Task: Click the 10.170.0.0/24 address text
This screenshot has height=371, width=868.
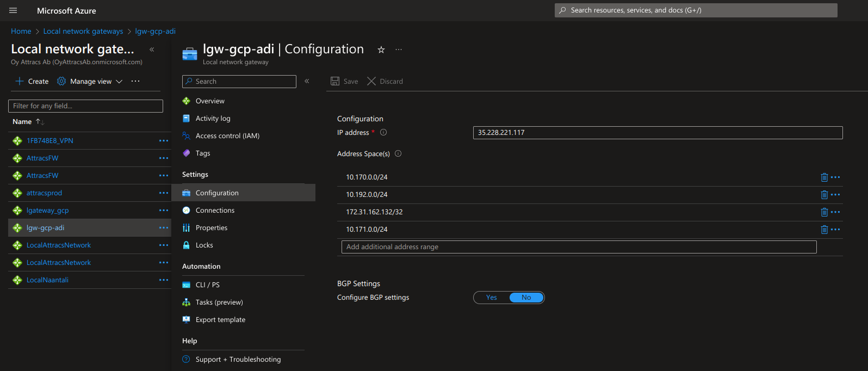Action: coord(367,177)
